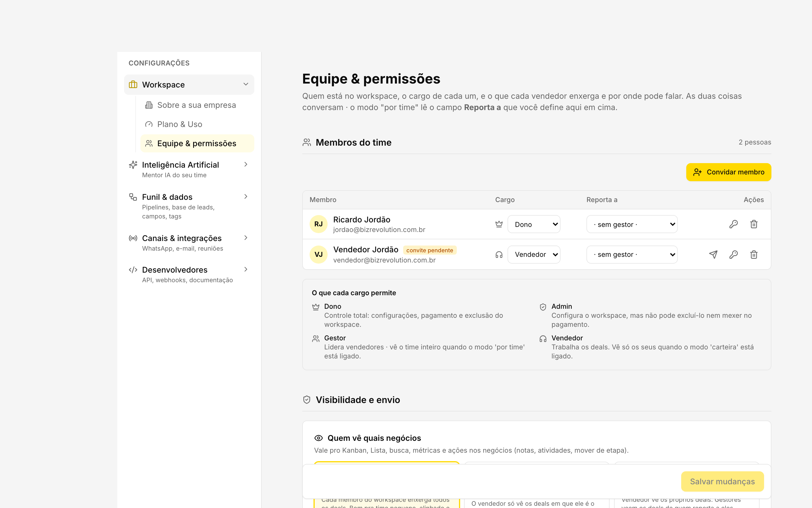Open Sobre a sua empresa page
This screenshot has width=812, height=508.
tap(197, 105)
